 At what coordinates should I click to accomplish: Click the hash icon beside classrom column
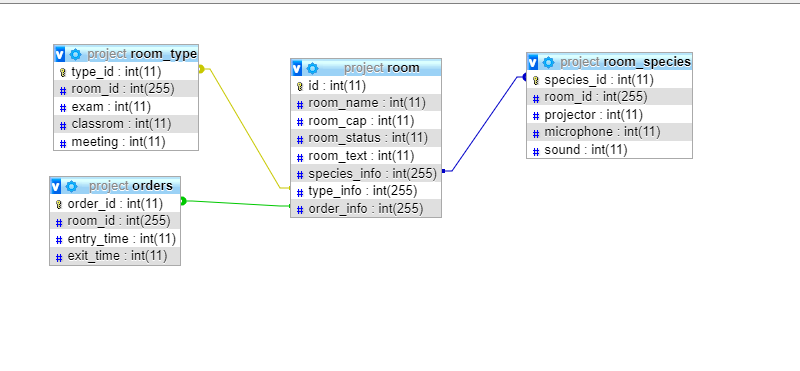[x=63, y=125]
